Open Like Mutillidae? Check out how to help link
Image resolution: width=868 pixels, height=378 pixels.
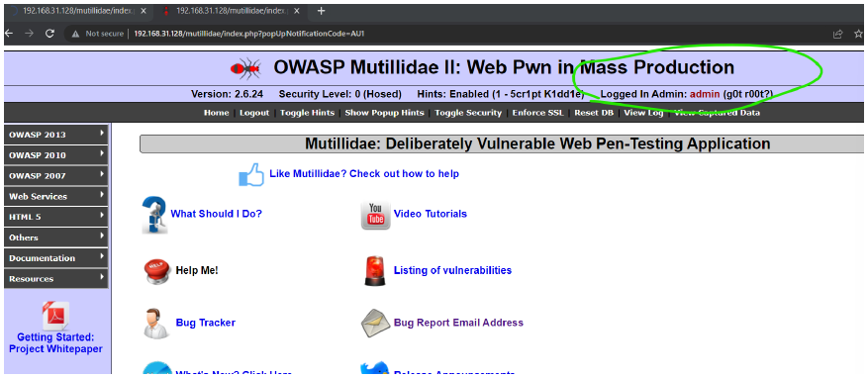364,174
